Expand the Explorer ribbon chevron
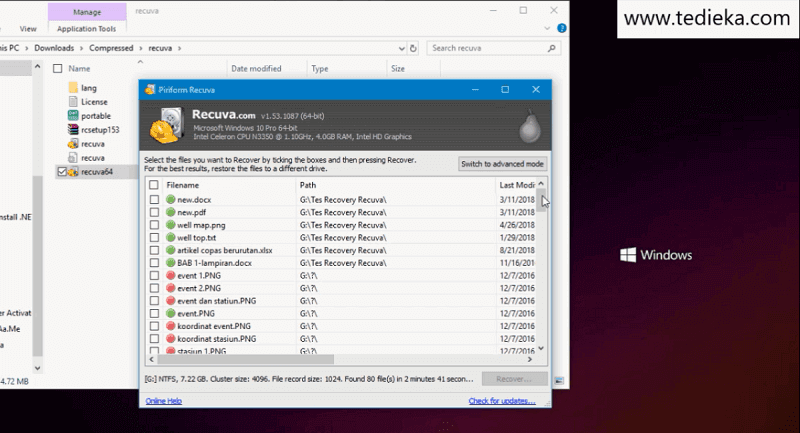Viewport: 800px width, 433px height. [547, 29]
